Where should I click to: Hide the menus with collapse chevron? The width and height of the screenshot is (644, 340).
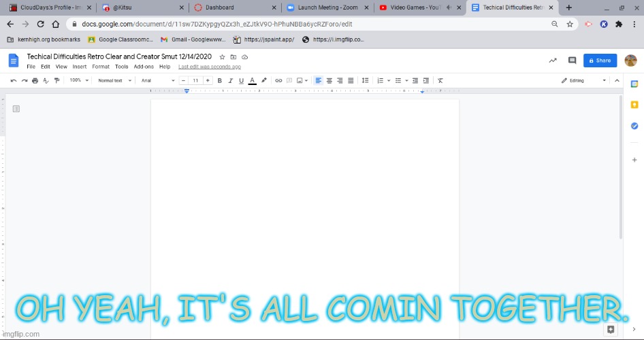pos(617,80)
